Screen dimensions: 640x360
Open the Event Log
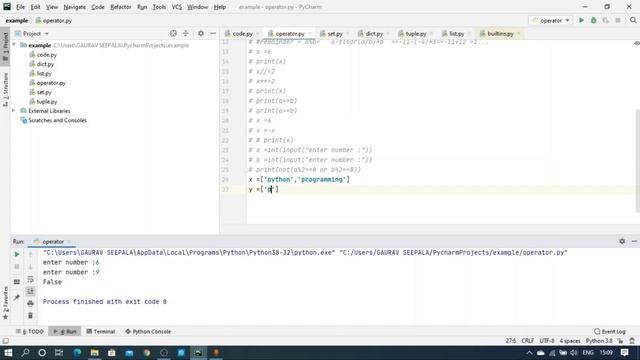point(610,331)
